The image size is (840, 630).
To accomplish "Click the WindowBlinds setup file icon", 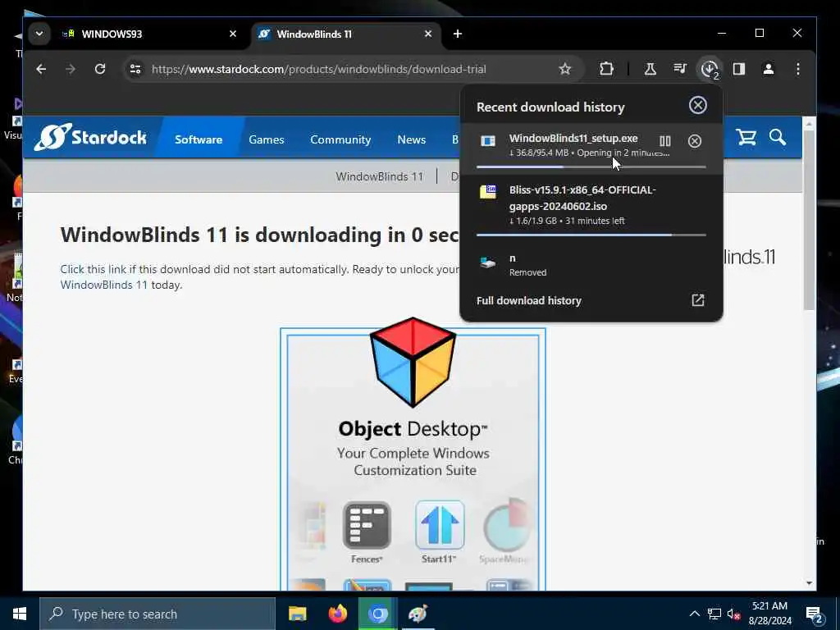I will point(487,141).
